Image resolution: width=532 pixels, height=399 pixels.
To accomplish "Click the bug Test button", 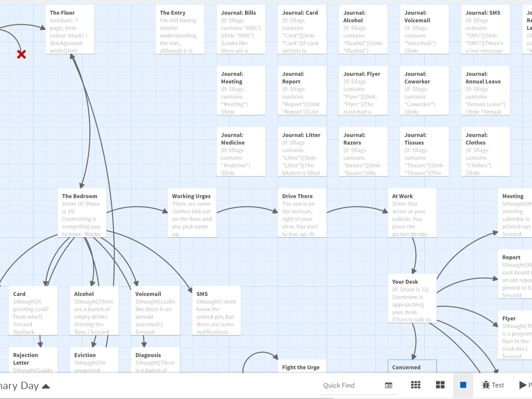I will [x=493, y=385].
